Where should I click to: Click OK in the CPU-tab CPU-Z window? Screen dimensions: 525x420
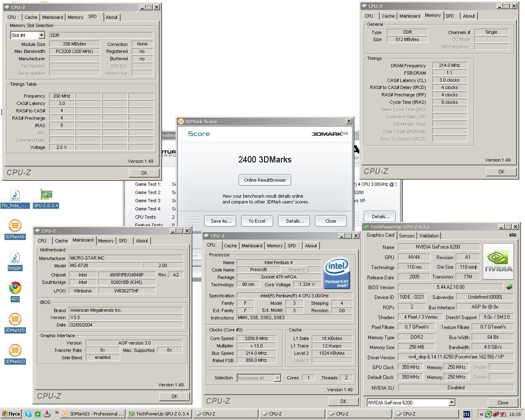(343, 402)
